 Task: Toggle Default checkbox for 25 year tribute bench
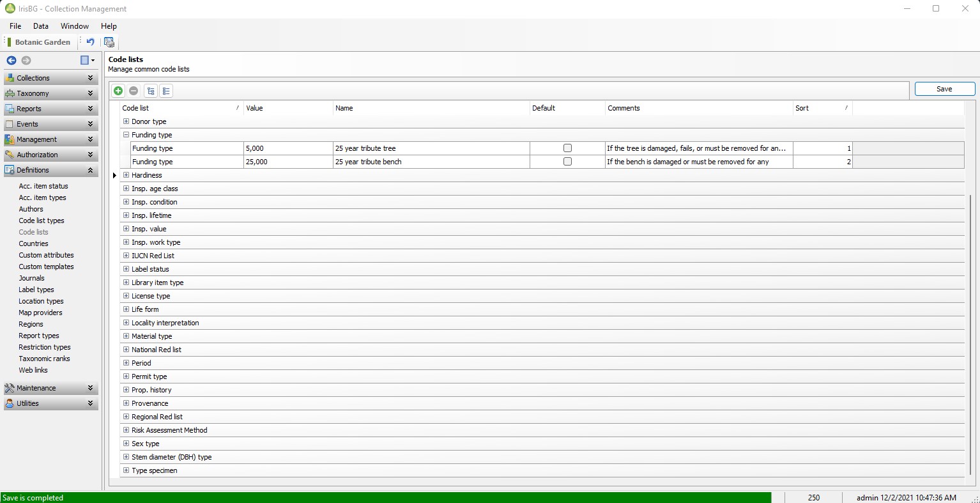click(x=567, y=162)
